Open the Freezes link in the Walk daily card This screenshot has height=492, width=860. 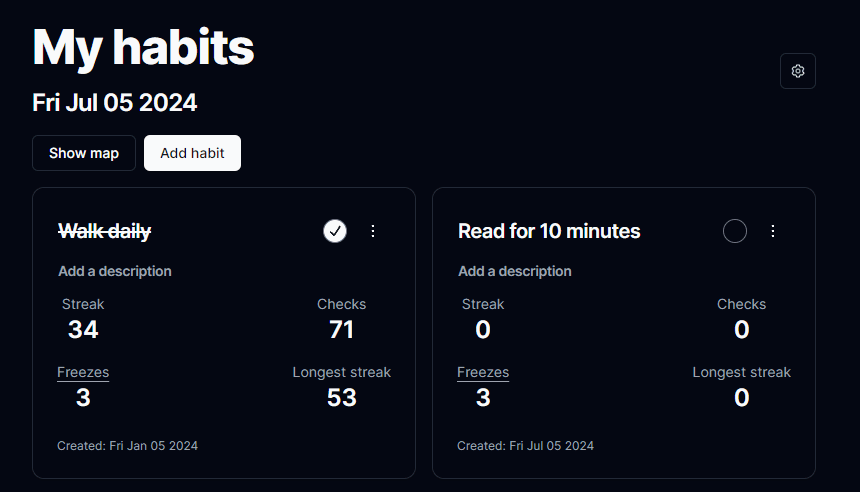[x=83, y=372]
